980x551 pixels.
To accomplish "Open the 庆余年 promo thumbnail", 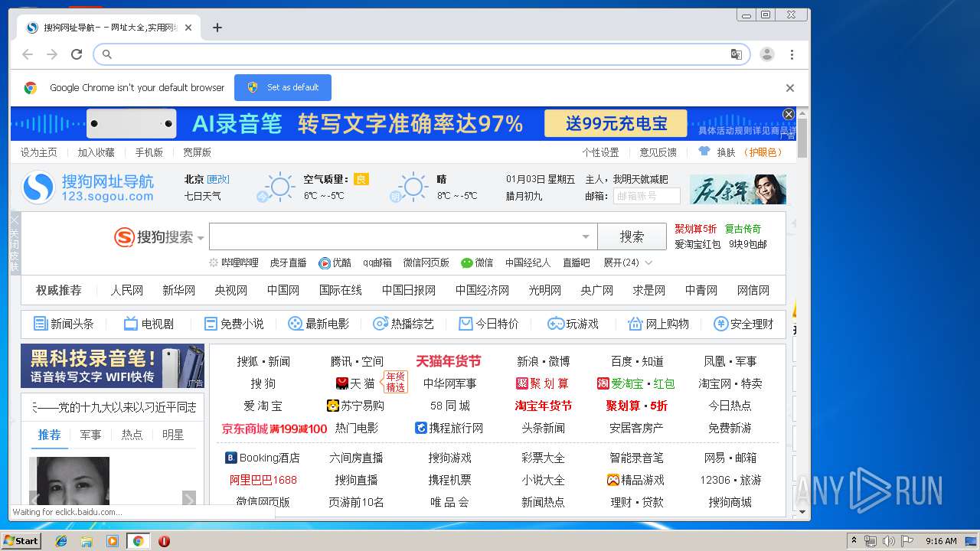I will tap(737, 189).
